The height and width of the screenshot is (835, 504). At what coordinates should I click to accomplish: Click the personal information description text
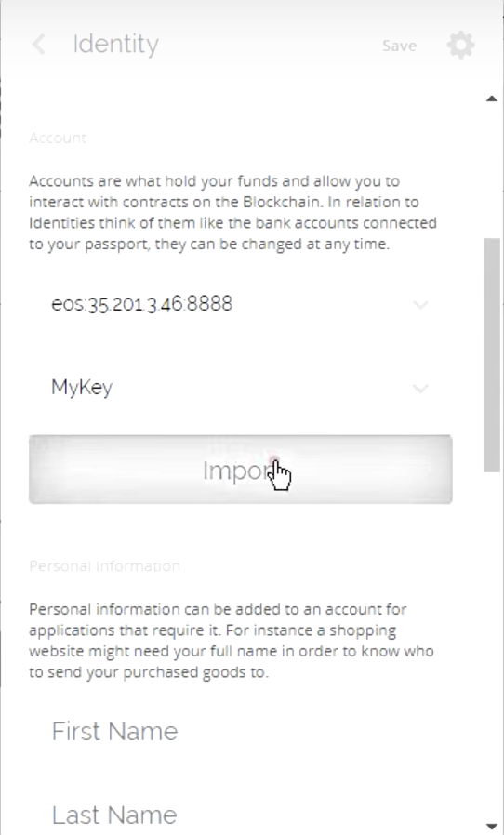coord(232,641)
